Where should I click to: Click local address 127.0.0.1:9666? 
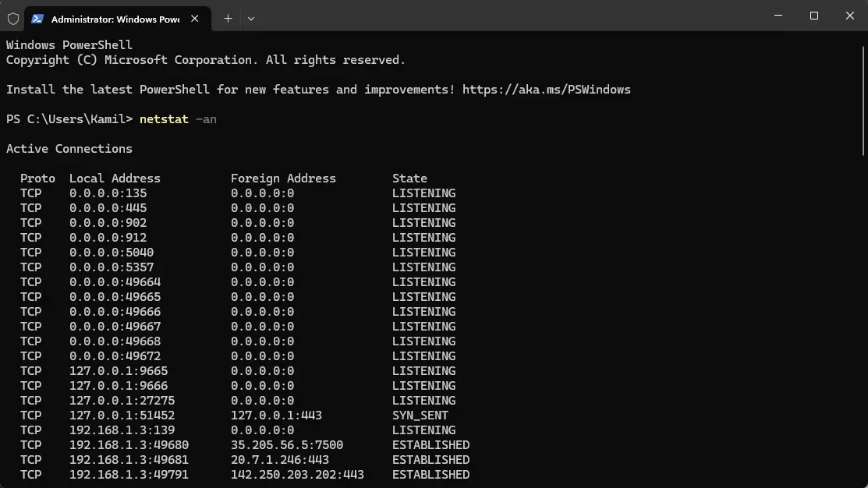pos(119,386)
